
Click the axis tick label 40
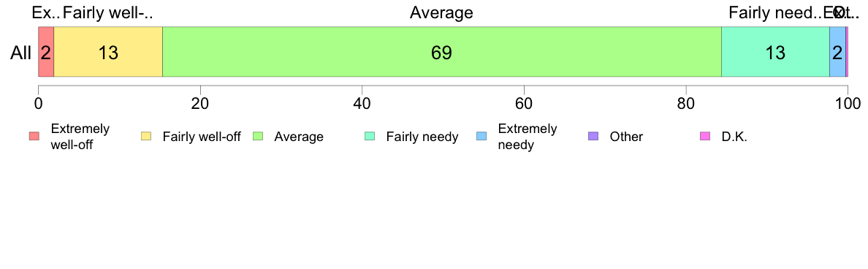pos(362,103)
